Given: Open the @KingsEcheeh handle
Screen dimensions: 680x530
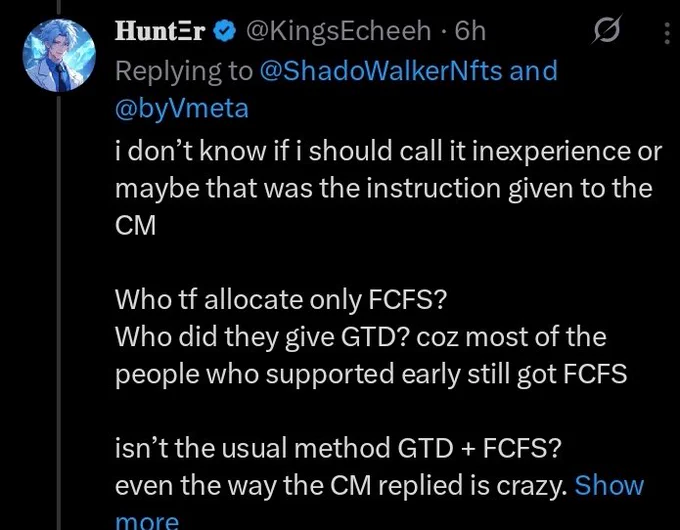Looking at the screenshot, I should pos(338,31).
